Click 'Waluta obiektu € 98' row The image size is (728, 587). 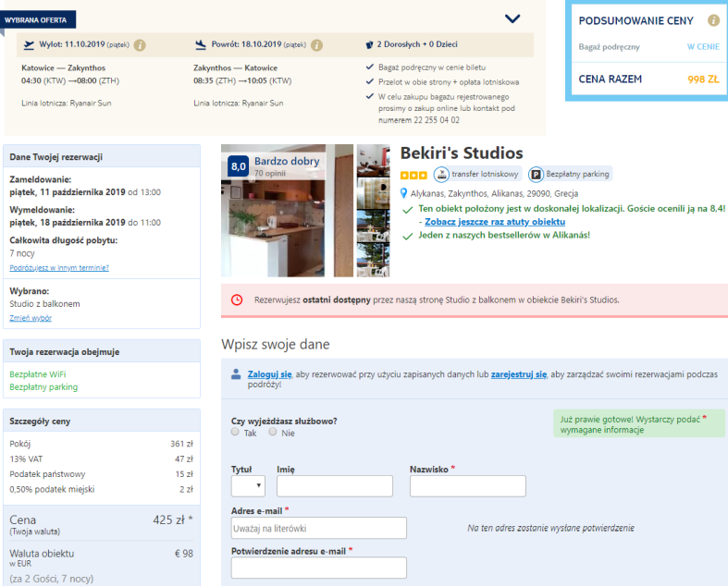tap(101, 557)
